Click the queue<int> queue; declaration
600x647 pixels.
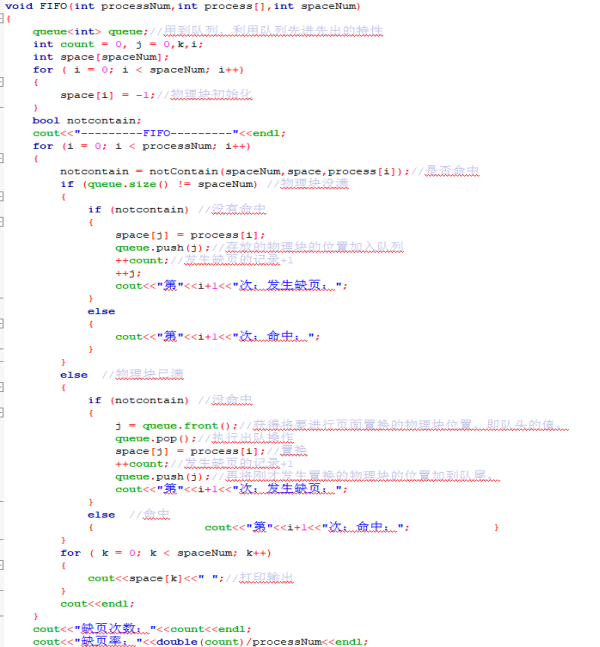pos(90,32)
